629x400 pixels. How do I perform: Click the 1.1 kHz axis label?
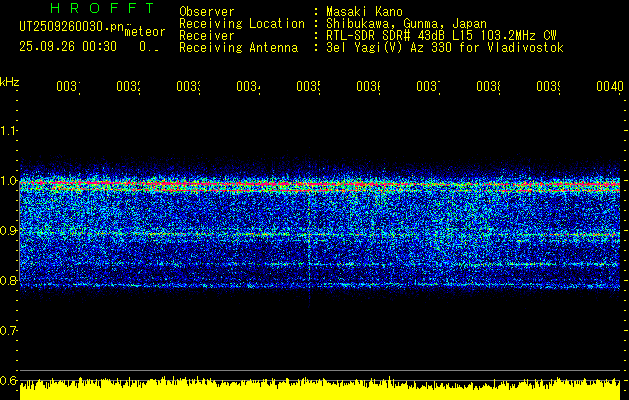pyautogui.click(x=8, y=130)
